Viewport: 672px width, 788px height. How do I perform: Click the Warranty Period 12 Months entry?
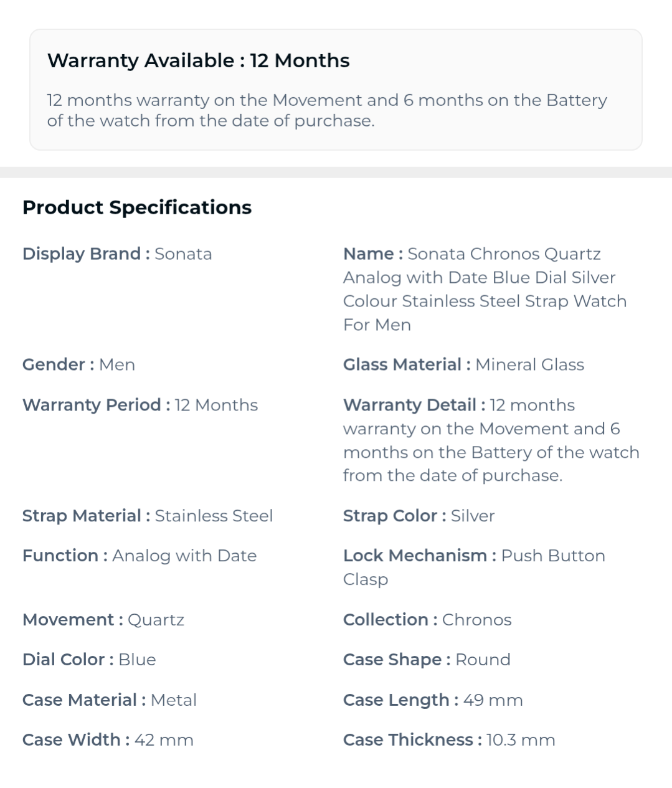(x=140, y=405)
